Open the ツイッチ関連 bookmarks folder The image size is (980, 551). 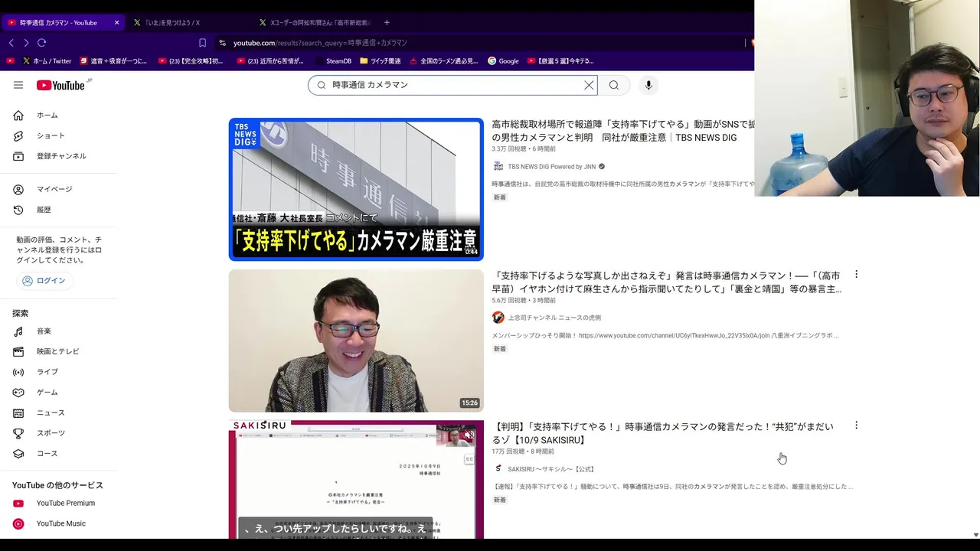point(380,61)
